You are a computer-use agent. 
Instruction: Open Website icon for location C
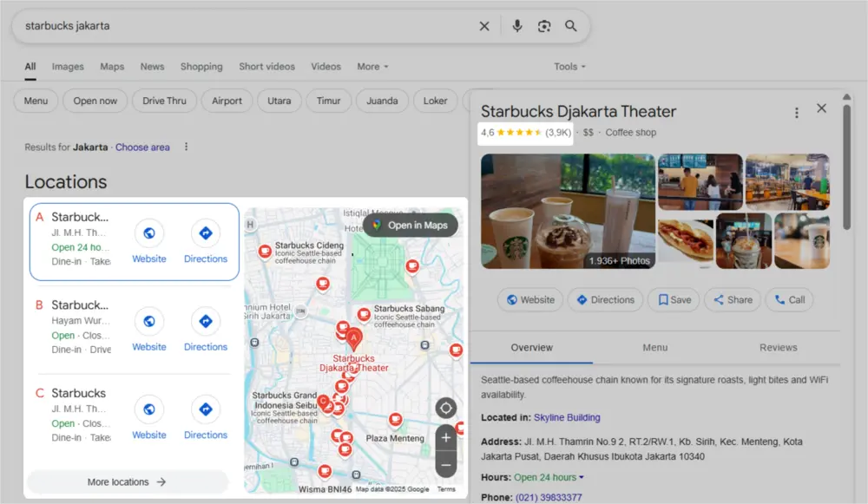pos(149,409)
